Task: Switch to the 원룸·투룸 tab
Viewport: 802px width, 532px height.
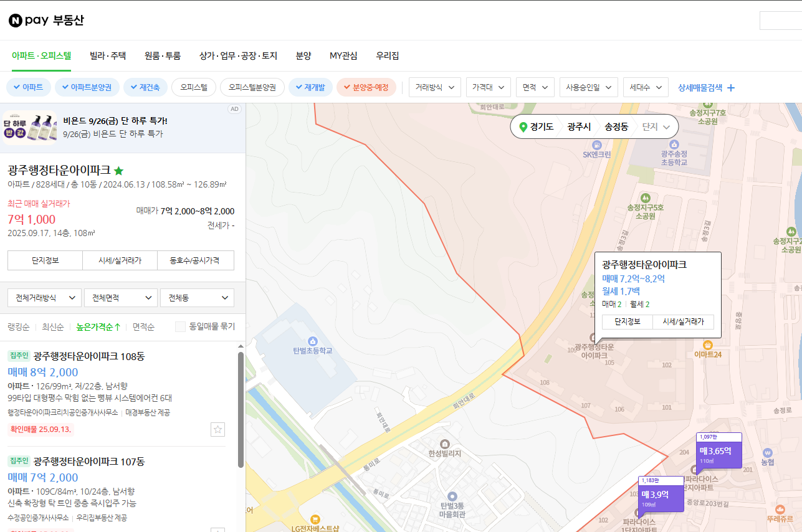Action: 162,55
